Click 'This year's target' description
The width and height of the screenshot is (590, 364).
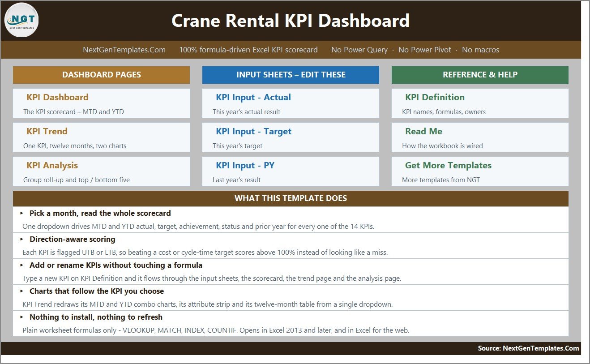coord(237,146)
